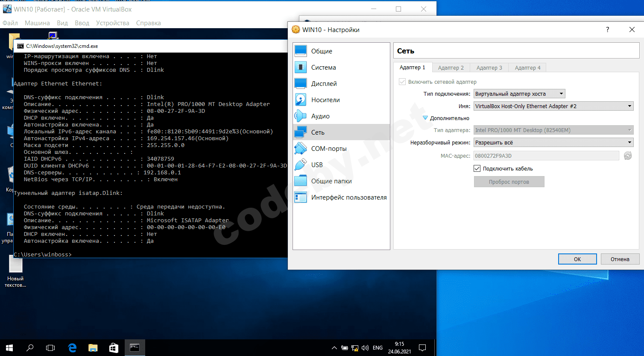Open the Тип подключения dropdown
The height and width of the screenshot is (356, 644).
(x=519, y=94)
